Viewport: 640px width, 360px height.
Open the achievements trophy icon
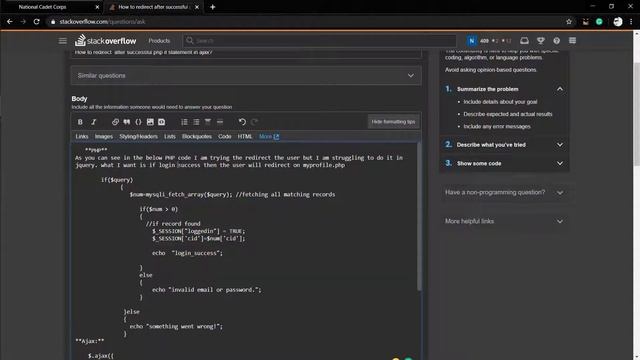(541, 41)
